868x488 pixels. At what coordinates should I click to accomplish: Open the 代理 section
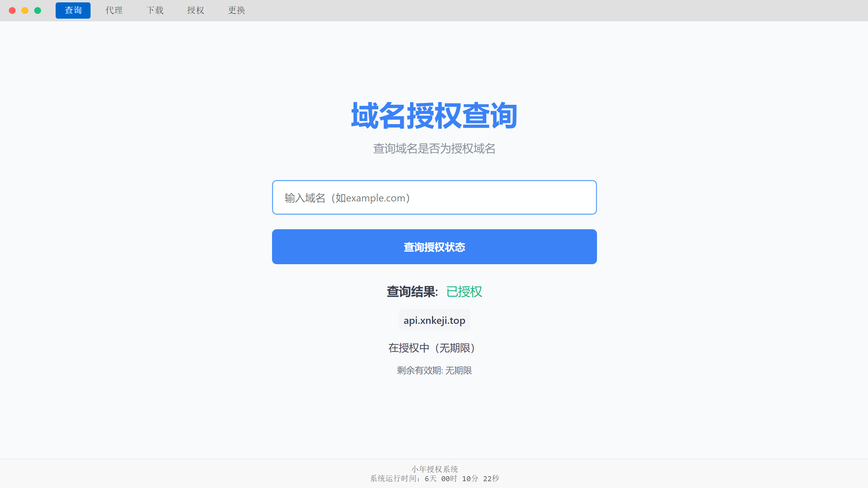click(x=114, y=10)
